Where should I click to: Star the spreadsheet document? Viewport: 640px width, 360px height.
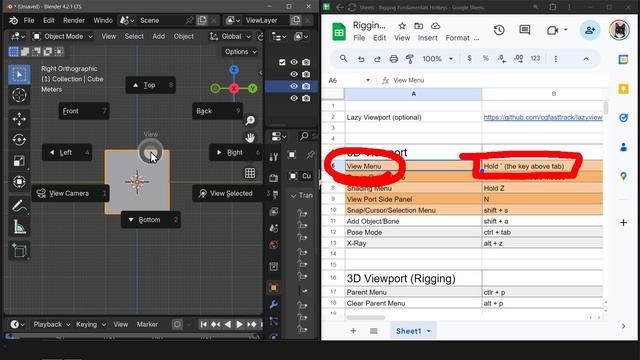[402, 26]
